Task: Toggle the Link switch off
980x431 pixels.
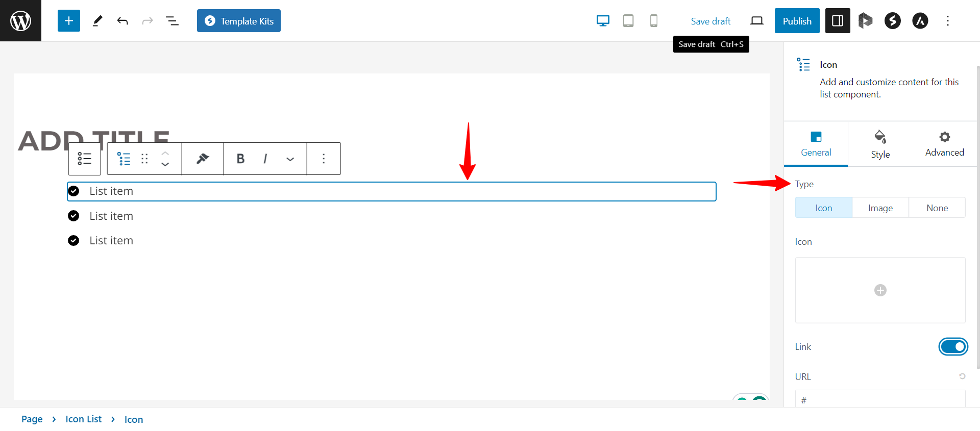Action: [953, 347]
